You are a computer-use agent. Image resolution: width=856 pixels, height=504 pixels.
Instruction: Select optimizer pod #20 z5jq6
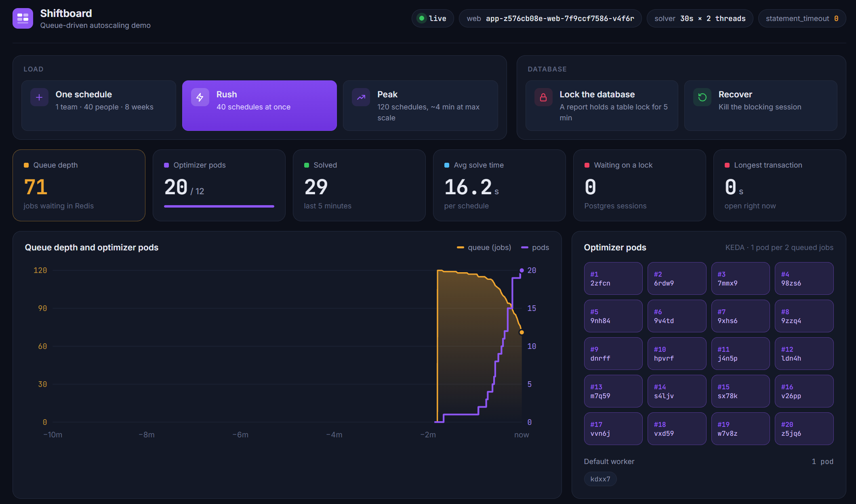point(804,429)
